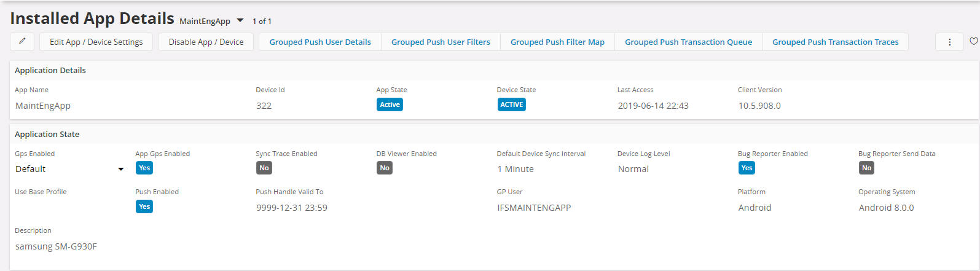
Task: Go to Grouped Push User Filters
Action: tap(441, 42)
